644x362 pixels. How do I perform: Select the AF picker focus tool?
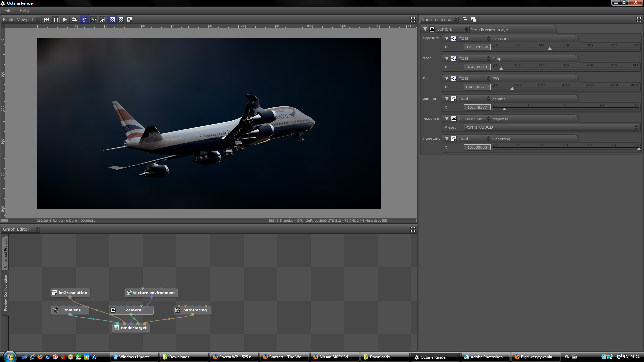103,20
